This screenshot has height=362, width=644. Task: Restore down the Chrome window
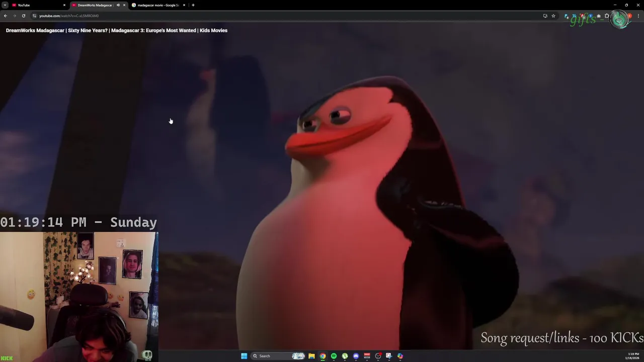[x=626, y=5]
